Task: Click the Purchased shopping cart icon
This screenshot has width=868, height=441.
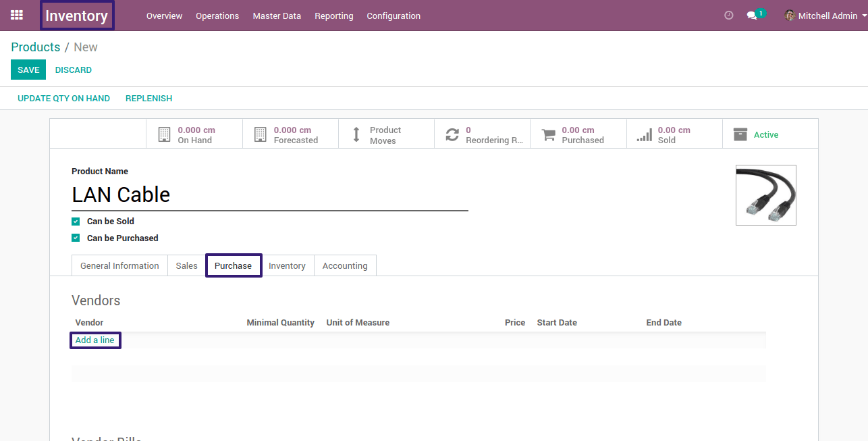Action: coord(549,134)
